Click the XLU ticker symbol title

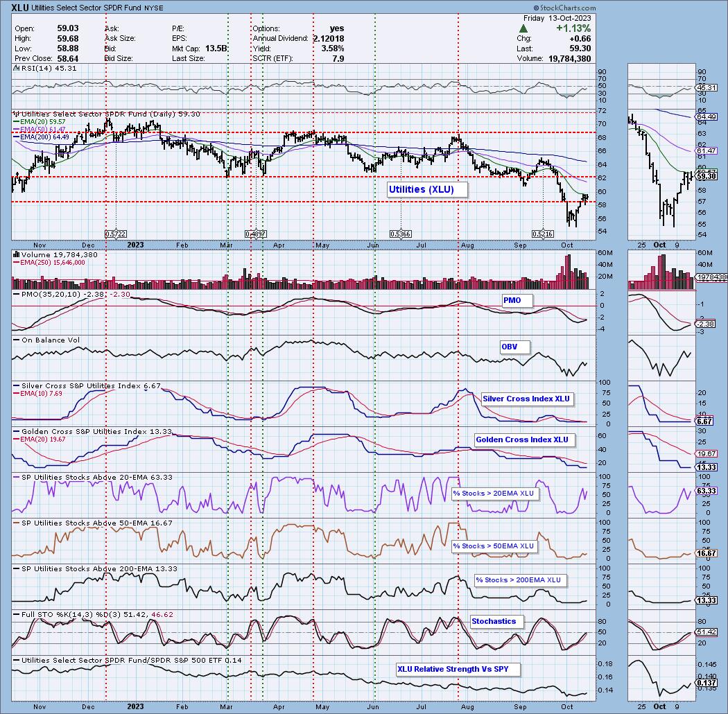21,8
